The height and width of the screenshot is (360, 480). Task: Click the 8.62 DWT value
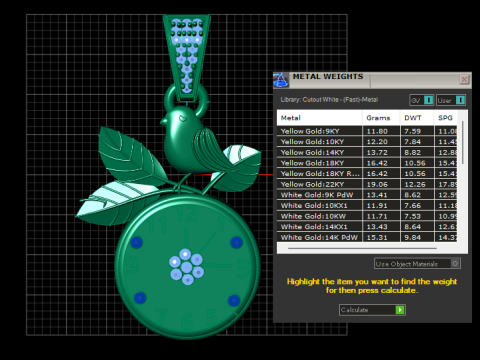[x=413, y=195]
